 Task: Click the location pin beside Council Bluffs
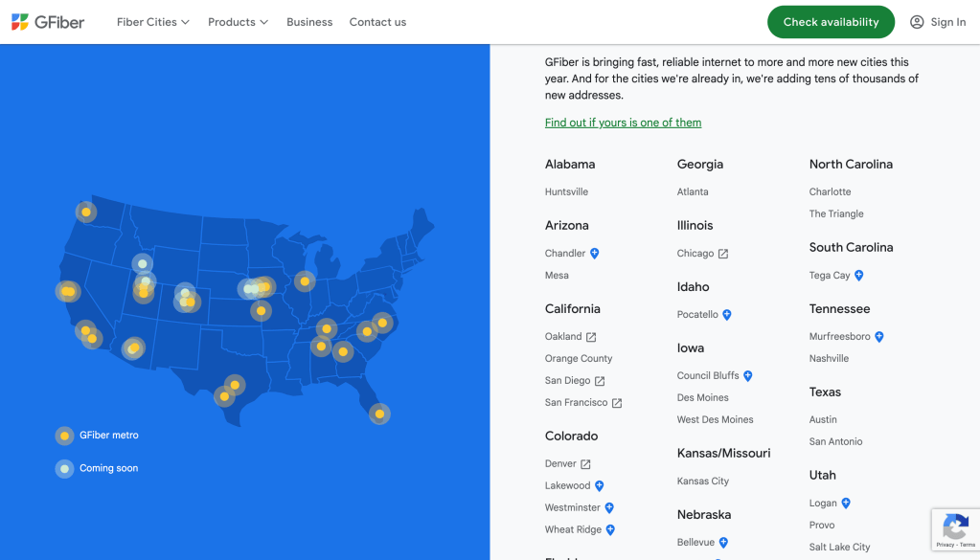[748, 376]
